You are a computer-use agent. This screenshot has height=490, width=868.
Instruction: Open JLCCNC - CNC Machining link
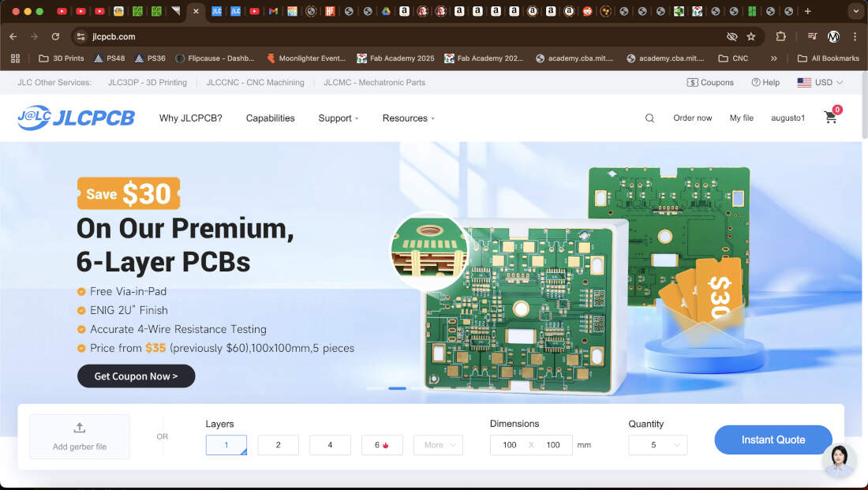(255, 83)
